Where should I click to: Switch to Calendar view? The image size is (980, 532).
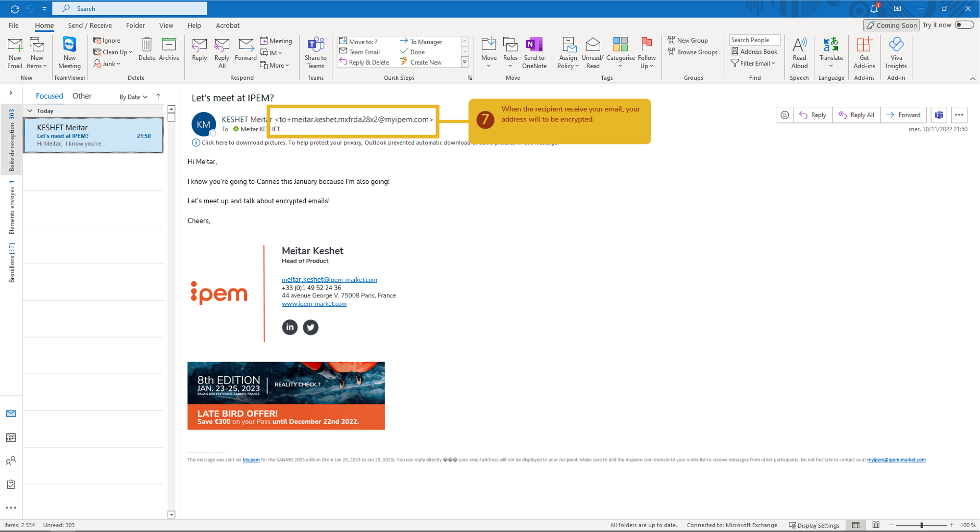[x=11, y=437]
